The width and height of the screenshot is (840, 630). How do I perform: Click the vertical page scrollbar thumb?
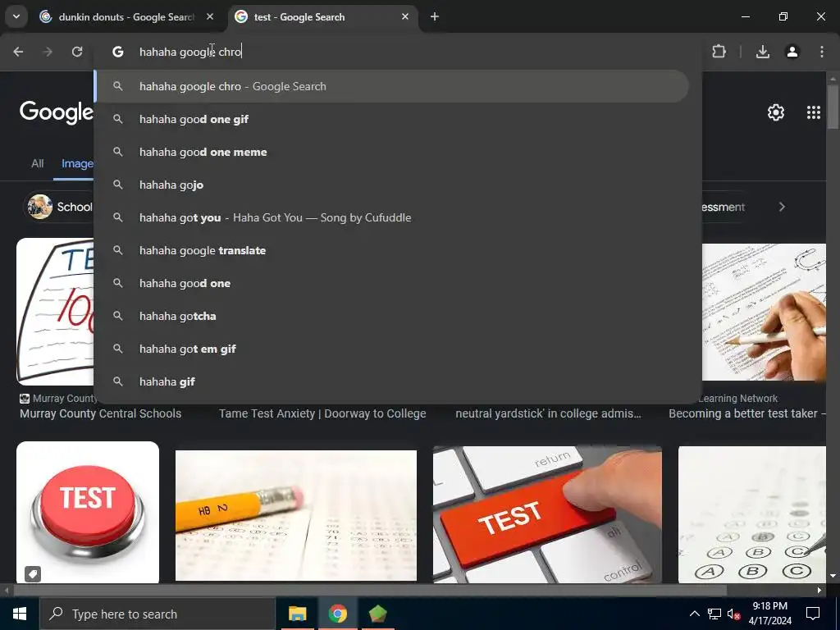point(833,107)
